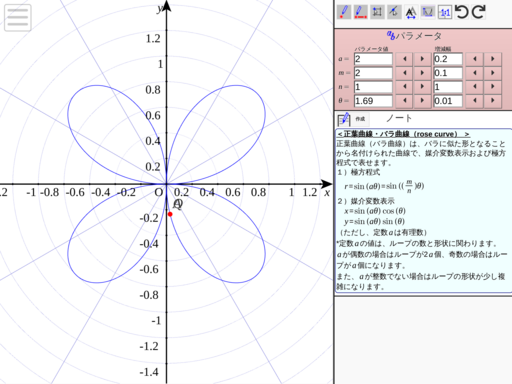Click the text size scaling icon
The height and width of the screenshot is (384, 512).
tap(411, 12)
